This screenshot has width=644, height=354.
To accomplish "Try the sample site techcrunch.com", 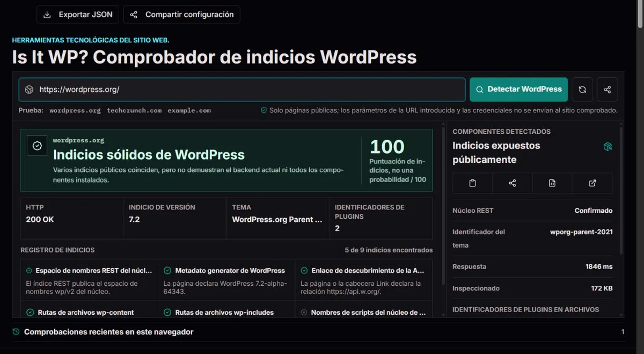I will coord(134,110).
